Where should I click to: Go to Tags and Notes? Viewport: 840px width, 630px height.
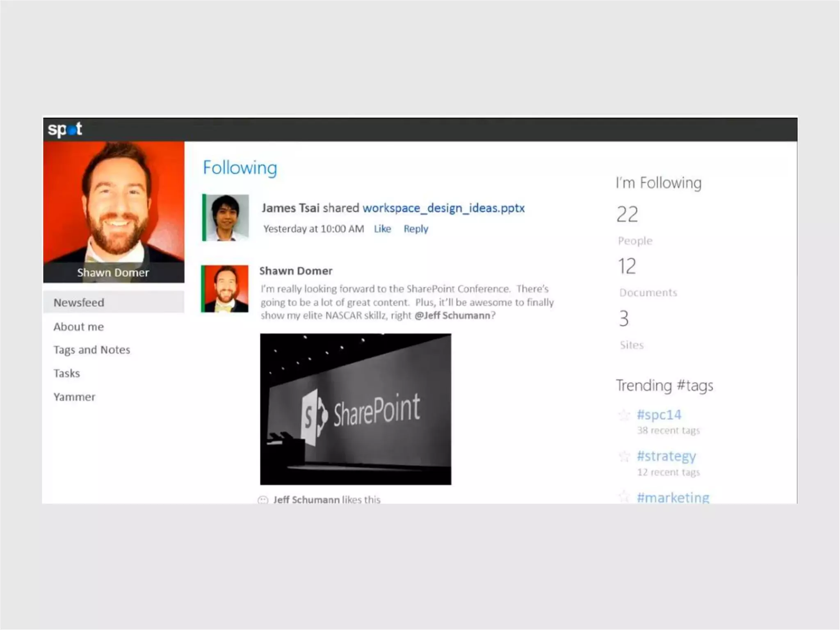tap(91, 350)
